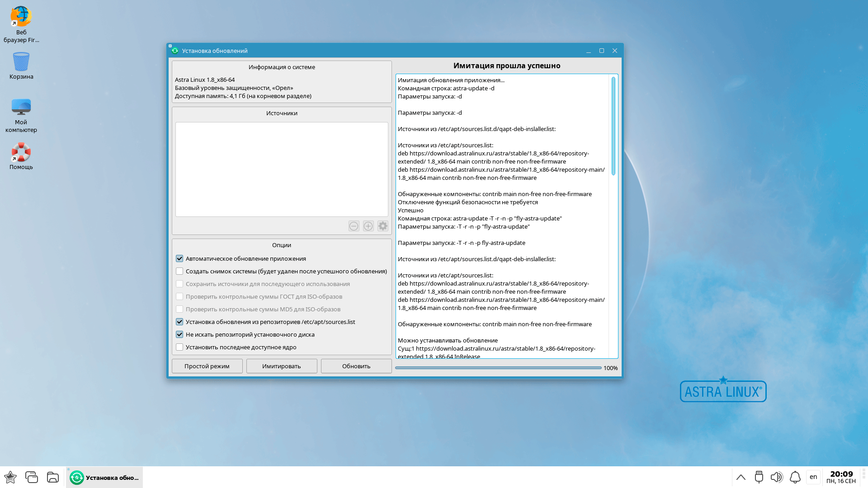
Task: Click log line Командная строка: astra-update -d
Action: click(x=446, y=88)
